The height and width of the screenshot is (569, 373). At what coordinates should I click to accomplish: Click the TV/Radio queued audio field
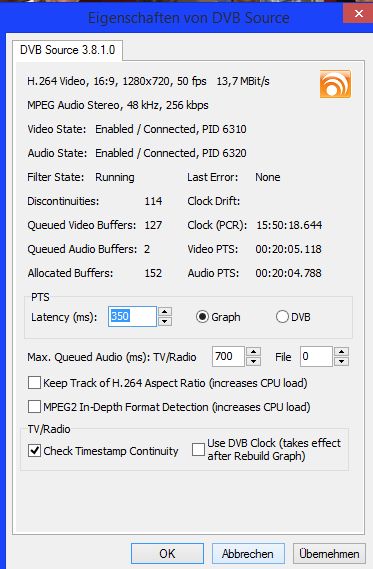pyautogui.click(x=228, y=356)
